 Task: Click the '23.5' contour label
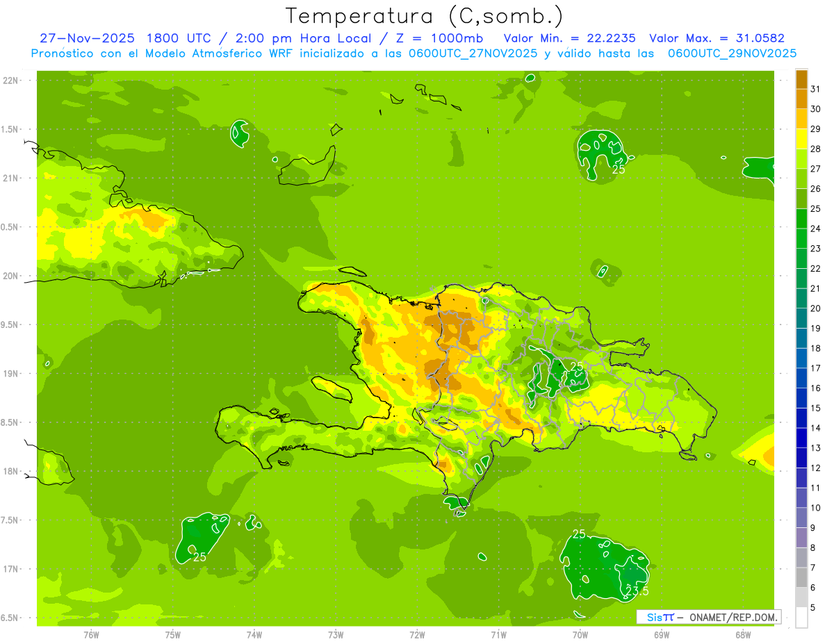(637, 591)
